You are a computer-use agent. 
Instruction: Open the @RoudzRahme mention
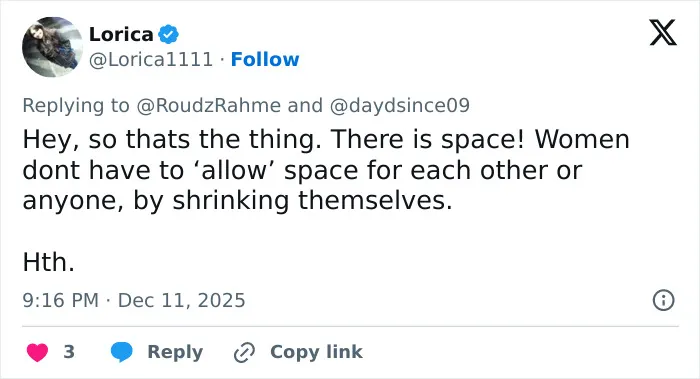[x=208, y=106]
